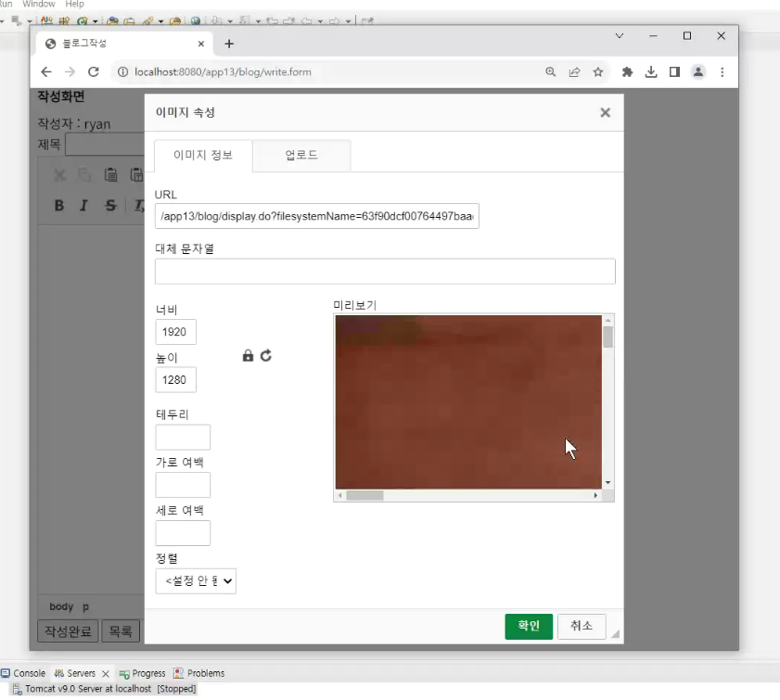Close the 이미지 속성 dialog with X
The height and width of the screenshot is (700, 780).
pyautogui.click(x=605, y=113)
